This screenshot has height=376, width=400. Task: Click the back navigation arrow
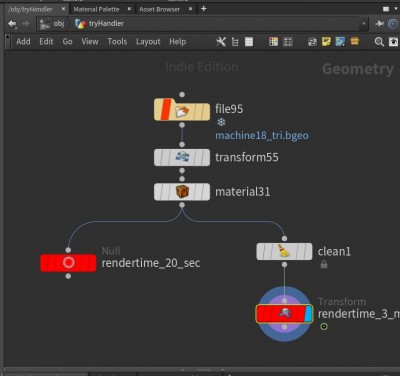tap(12, 24)
